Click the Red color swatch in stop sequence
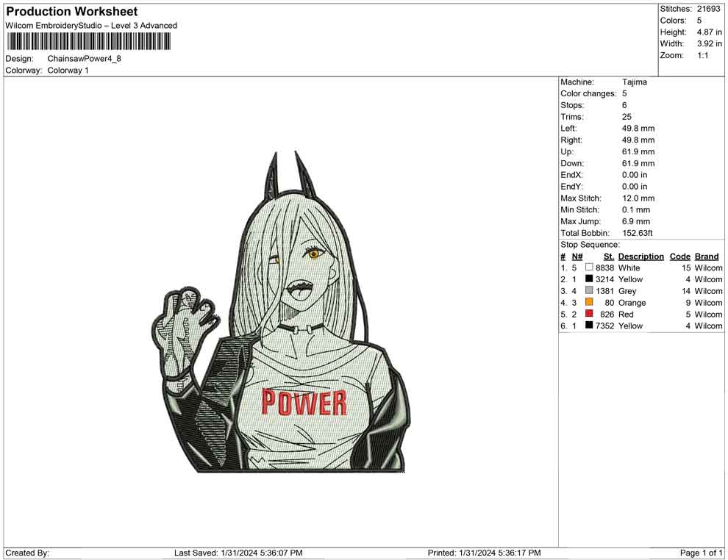 click(x=589, y=314)
